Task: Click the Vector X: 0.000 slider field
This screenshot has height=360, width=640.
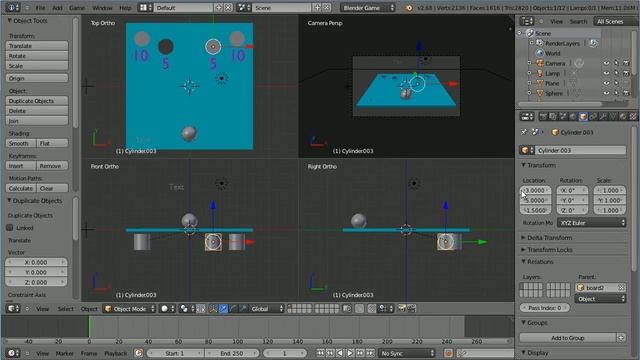Action: 36,262
